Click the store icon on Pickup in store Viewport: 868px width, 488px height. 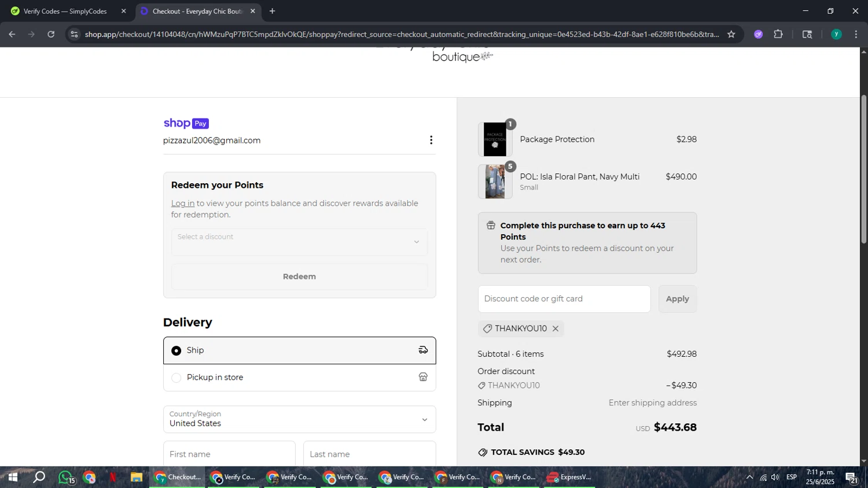[x=423, y=377]
